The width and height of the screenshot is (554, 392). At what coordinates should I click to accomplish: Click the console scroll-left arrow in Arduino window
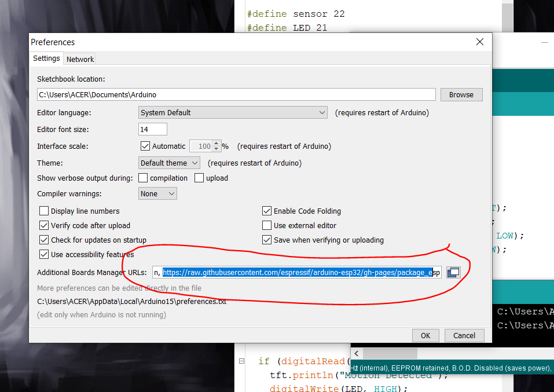[357, 353]
